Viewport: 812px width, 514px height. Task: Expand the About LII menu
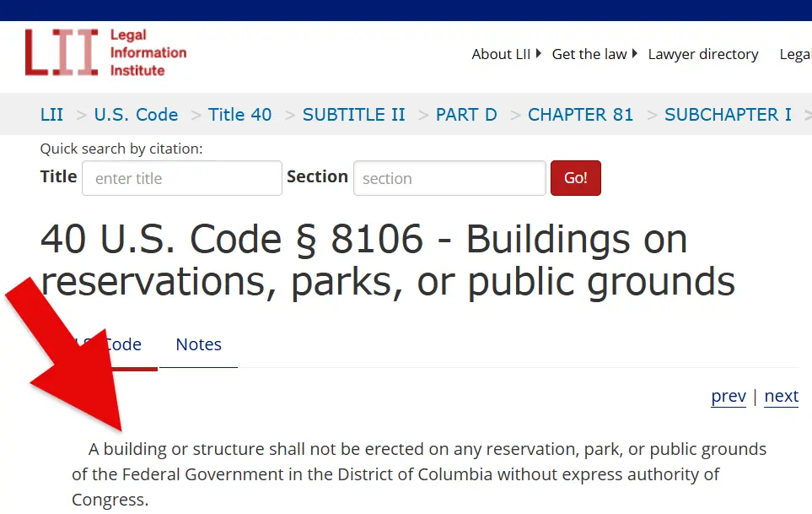505,54
